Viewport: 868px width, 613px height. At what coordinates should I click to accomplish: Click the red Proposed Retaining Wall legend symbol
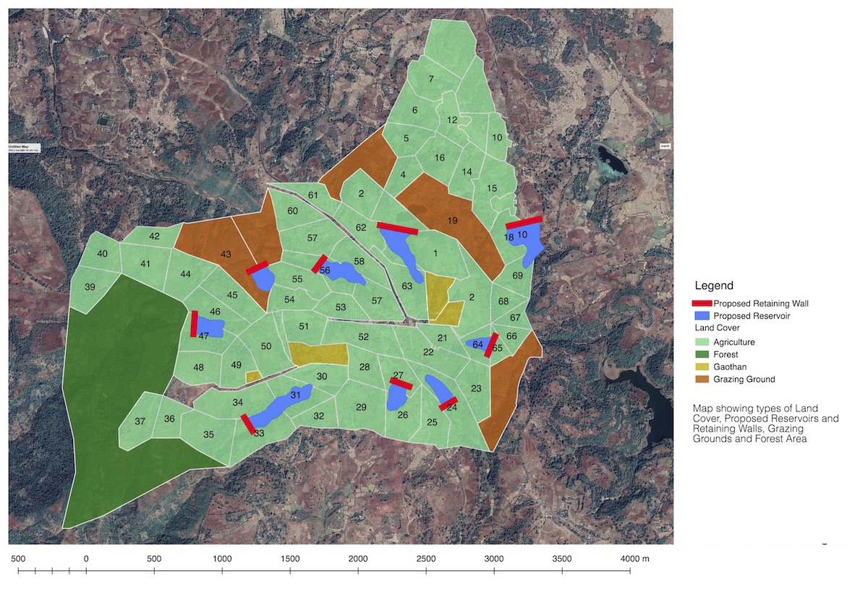[x=702, y=304]
